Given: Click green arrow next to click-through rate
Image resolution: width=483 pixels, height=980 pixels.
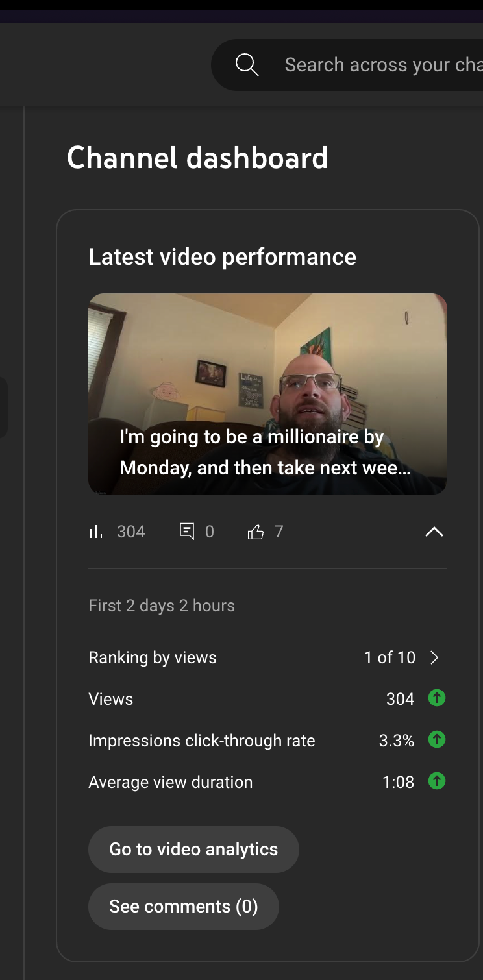Looking at the screenshot, I should (x=437, y=740).
